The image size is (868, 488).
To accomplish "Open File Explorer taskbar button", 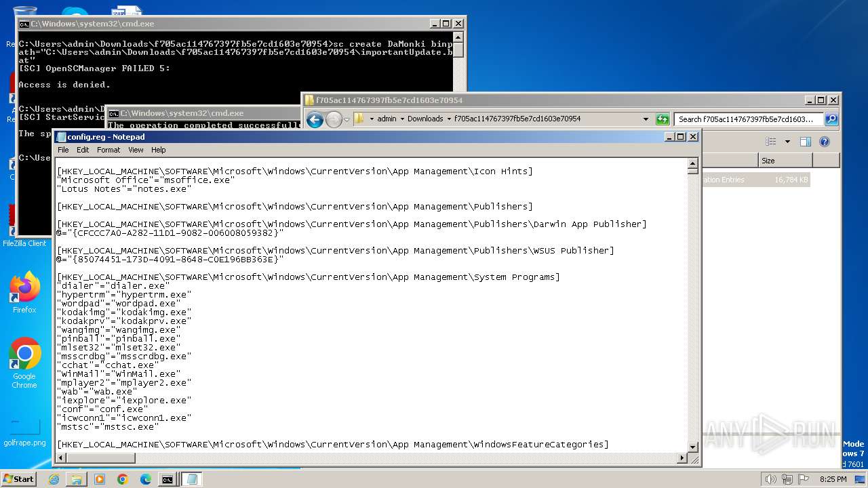I will tap(77, 479).
